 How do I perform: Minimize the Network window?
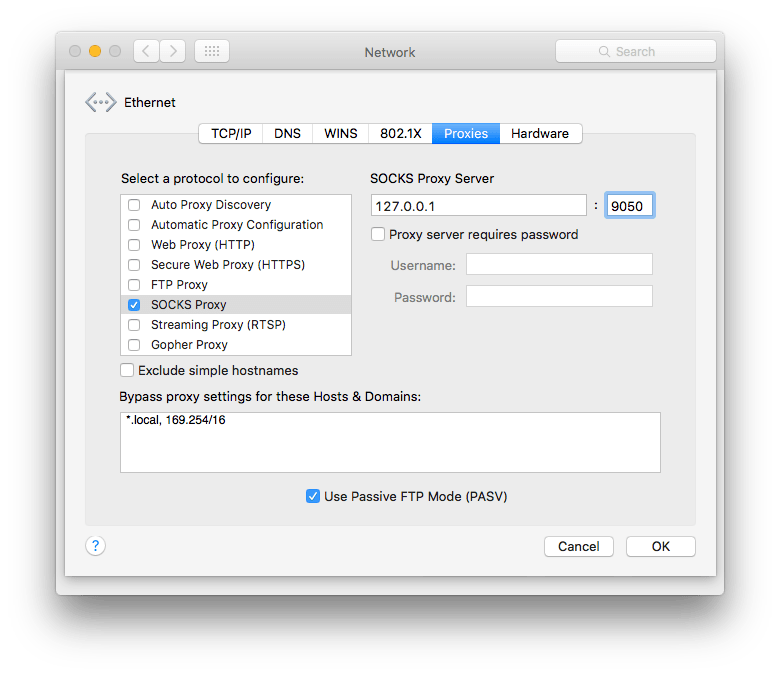[95, 51]
